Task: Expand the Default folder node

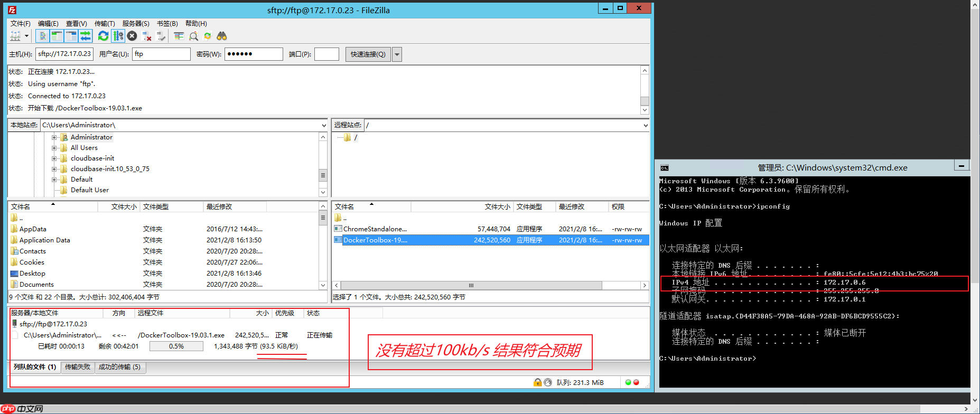Action: click(54, 180)
